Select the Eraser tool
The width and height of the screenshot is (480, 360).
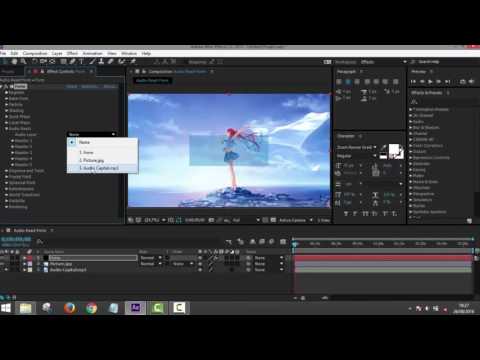[x=110, y=62]
